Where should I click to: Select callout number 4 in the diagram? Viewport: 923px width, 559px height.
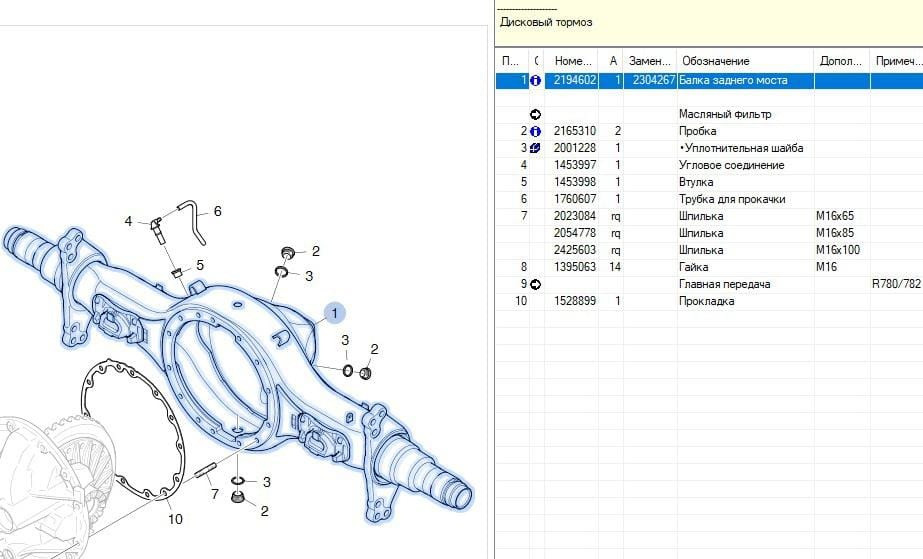click(x=128, y=221)
